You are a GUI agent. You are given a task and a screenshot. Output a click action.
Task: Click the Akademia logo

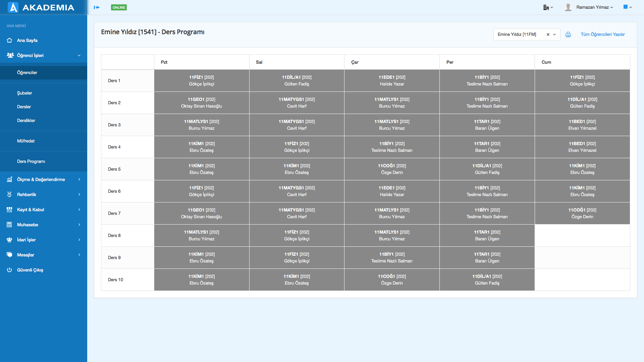click(x=41, y=7)
